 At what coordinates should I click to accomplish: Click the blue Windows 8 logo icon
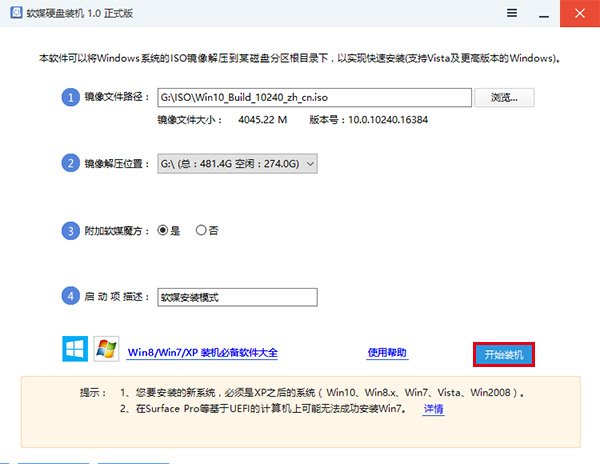pyautogui.click(x=74, y=349)
